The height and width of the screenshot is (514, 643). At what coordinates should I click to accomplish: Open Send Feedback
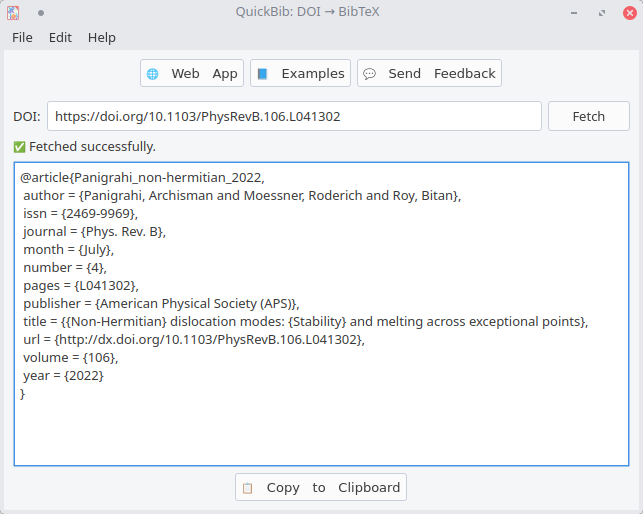click(x=429, y=73)
